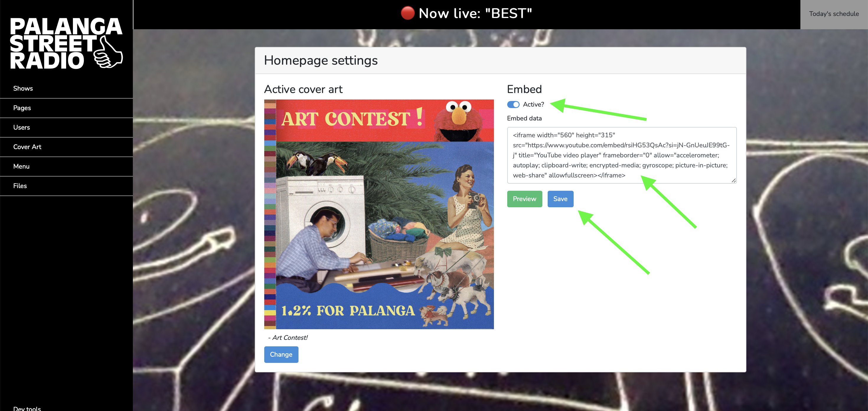868x411 pixels.
Task: Click the Today's schedule button
Action: (834, 14)
